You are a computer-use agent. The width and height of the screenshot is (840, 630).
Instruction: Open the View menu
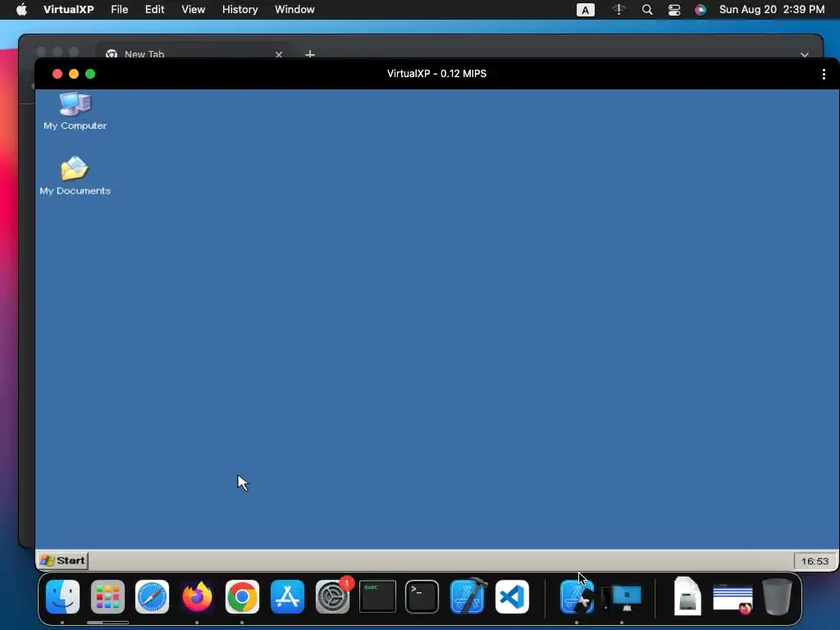tap(193, 10)
